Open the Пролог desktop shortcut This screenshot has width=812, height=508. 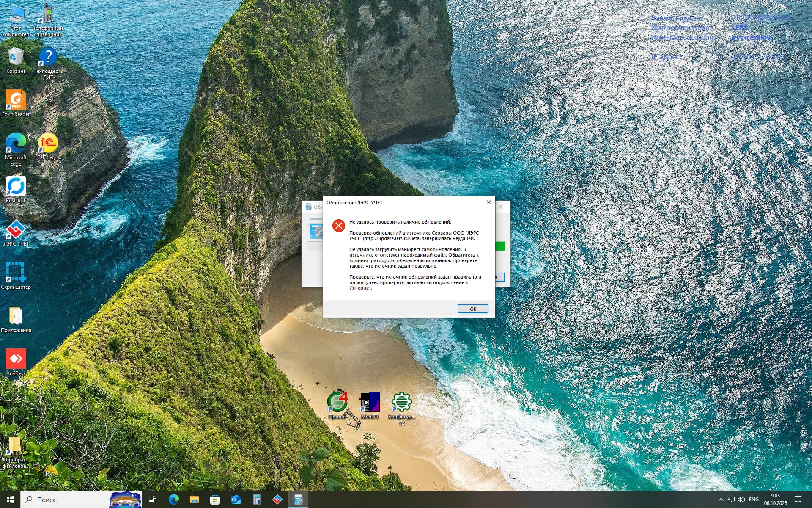tap(337, 402)
